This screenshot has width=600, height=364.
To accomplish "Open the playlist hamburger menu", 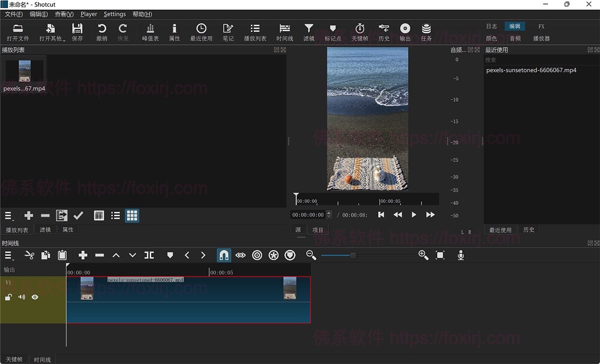I will [8, 215].
